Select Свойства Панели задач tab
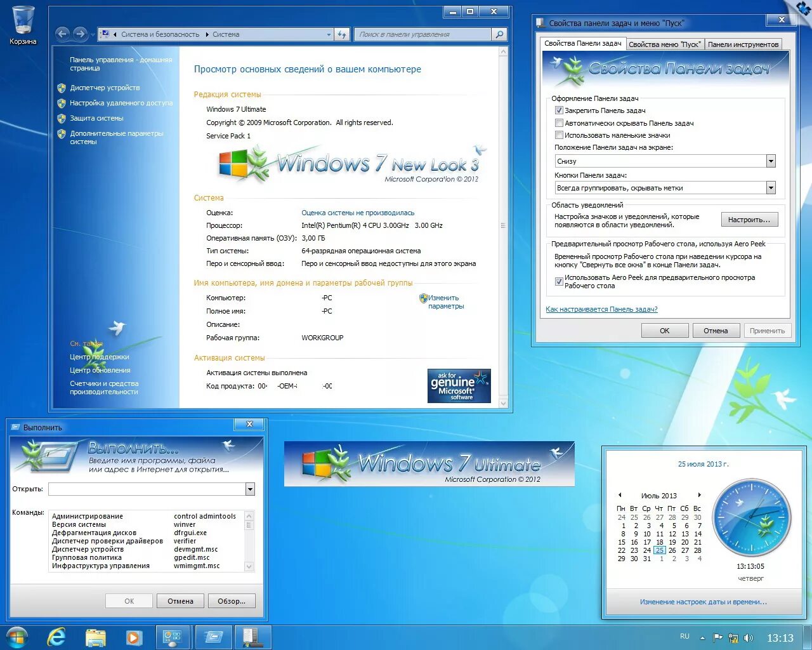The height and width of the screenshot is (650, 812). (583, 43)
